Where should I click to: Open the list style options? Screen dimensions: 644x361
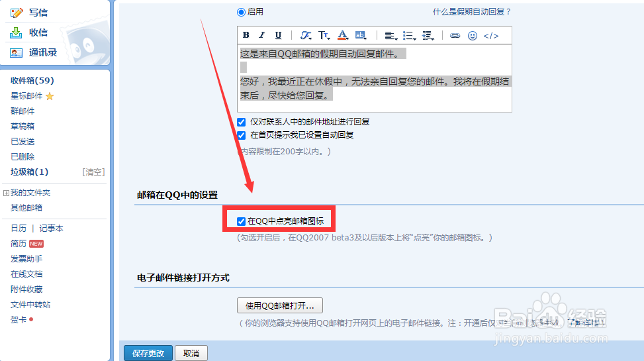point(409,36)
